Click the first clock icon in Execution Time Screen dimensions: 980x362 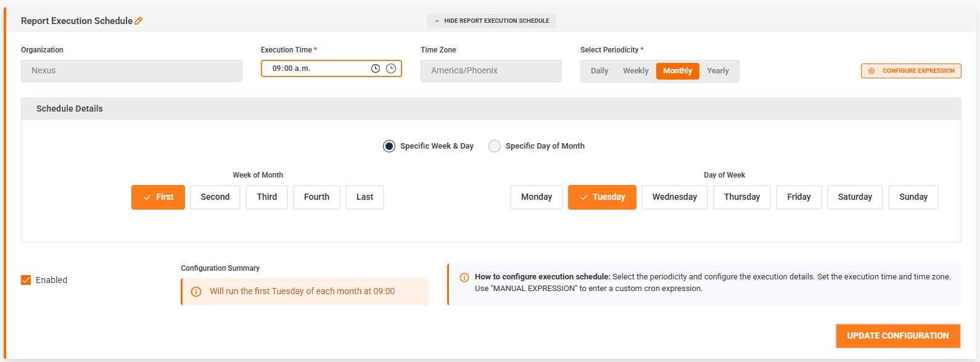(x=375, y=68)
